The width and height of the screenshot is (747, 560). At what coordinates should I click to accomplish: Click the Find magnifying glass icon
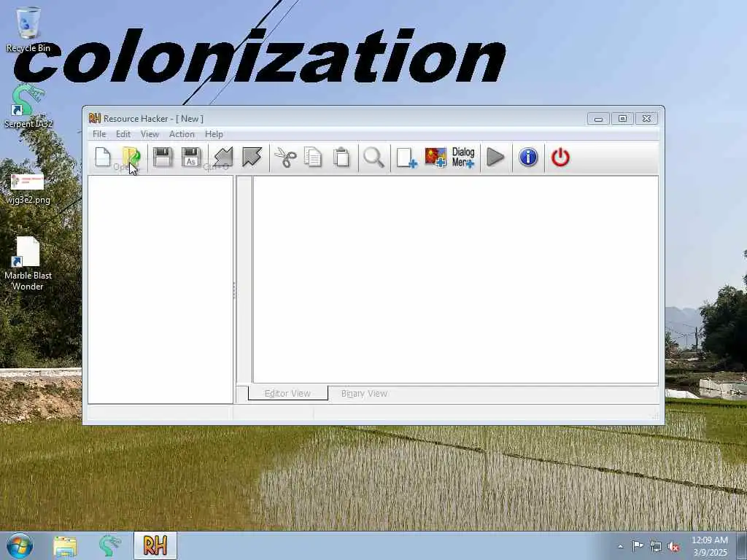[x=373, y=157]
